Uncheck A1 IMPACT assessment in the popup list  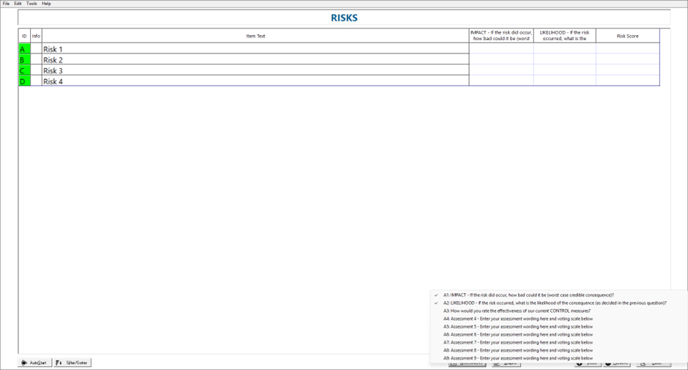tap(528, 295)
